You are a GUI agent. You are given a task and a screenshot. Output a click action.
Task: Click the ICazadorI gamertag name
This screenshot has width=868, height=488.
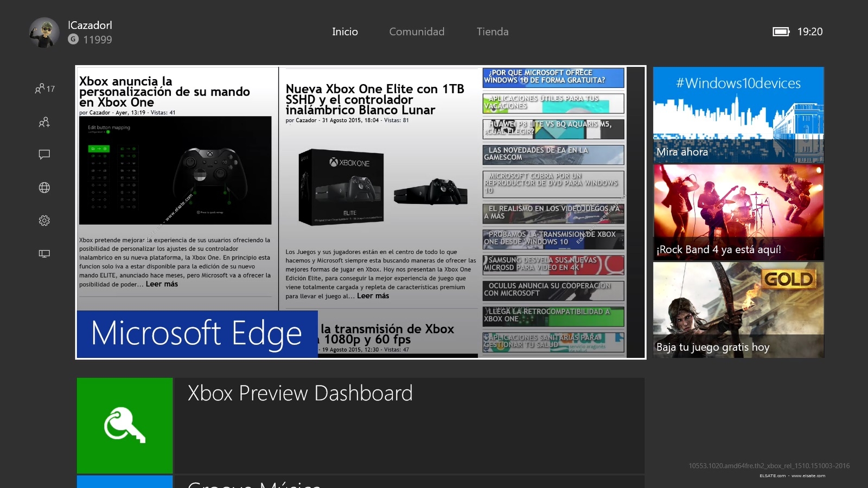tap(90, 25)
